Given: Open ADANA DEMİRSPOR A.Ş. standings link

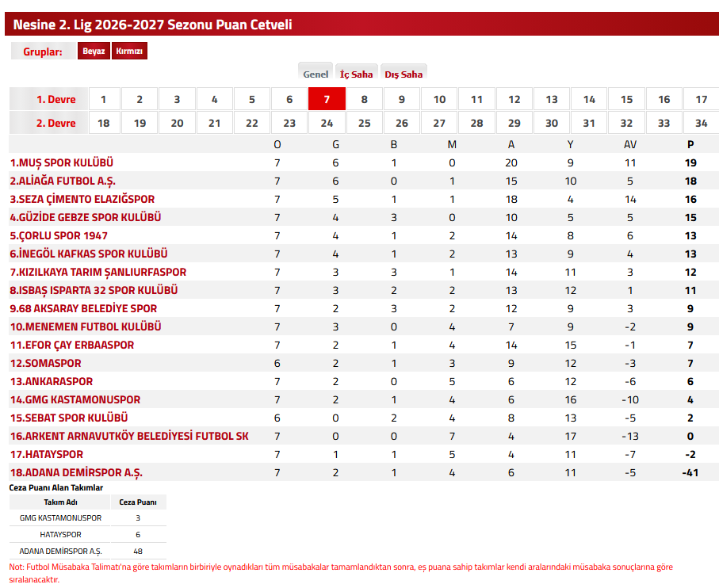Looking at the screenshot, I should pos(76,472).
